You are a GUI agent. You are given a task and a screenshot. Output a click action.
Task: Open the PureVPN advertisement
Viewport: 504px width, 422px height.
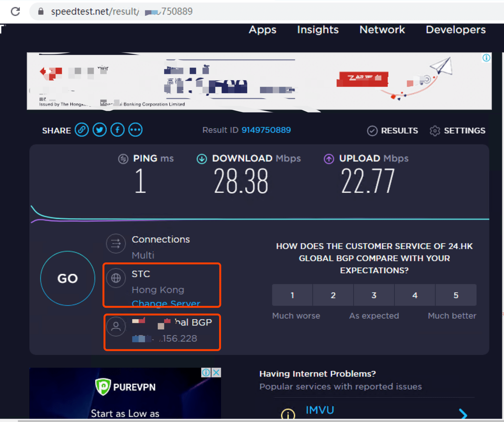tap(125, 393)
